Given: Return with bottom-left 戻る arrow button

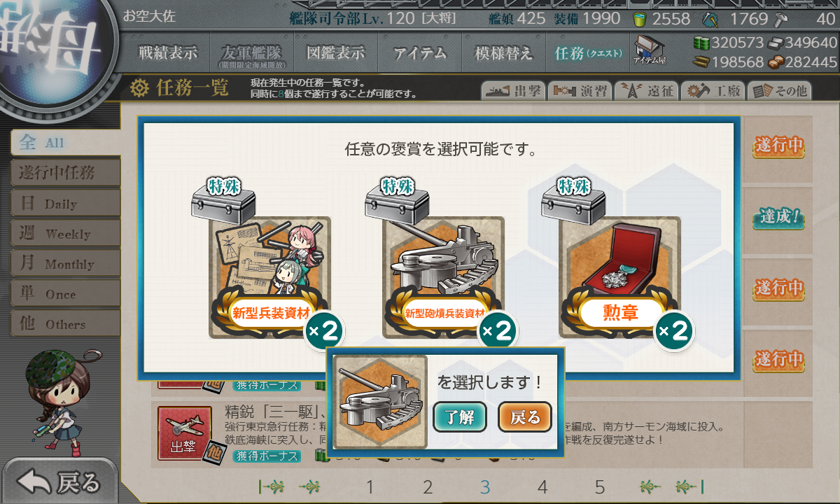Looking at the screenshot, I should point(60,482).
